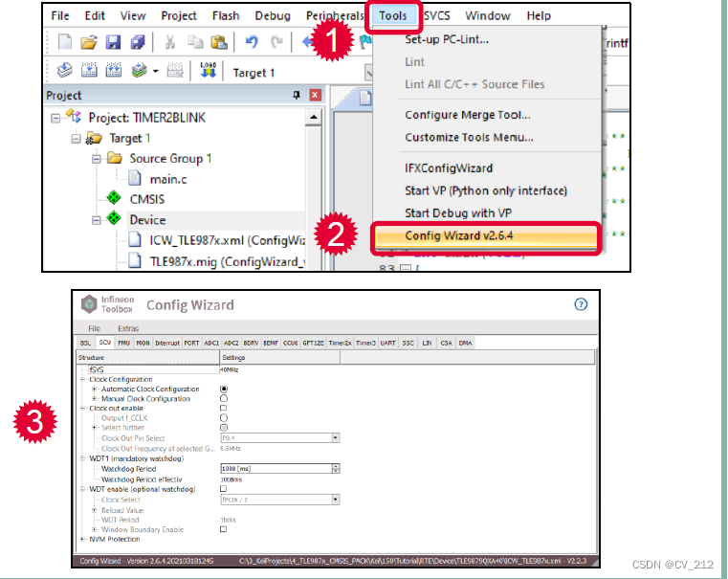Click the New file toolbar icon
This screenshot has height=579, width=728.
(x=64, y=42)
